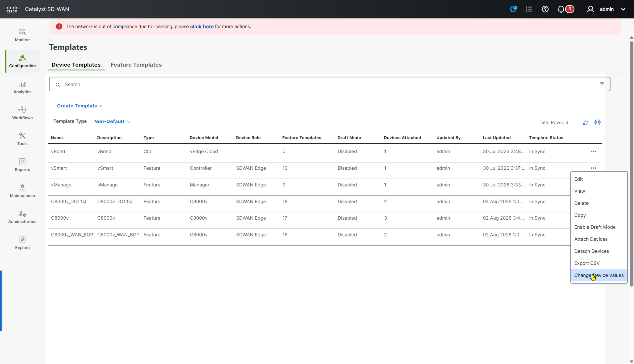Click the page vertical scrollbar thumb
Screen dimensions: 634x364
632,164
